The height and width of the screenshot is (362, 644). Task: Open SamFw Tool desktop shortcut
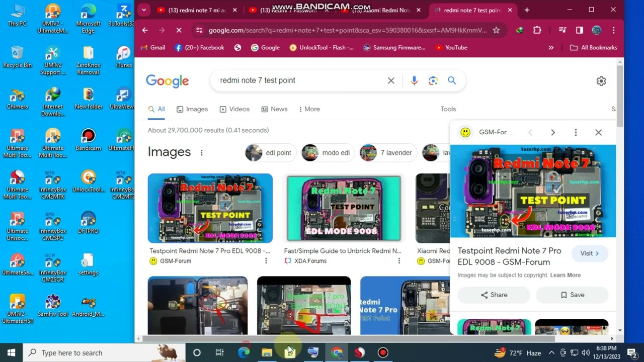53,306
